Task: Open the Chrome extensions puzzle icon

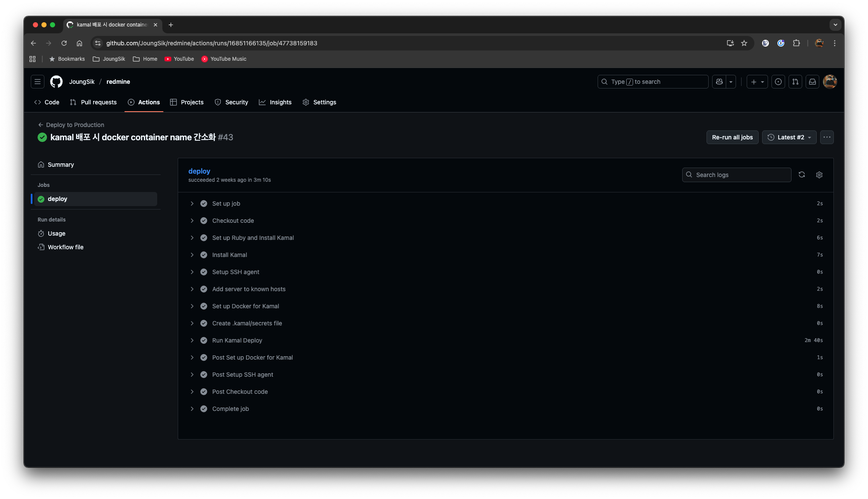Action: (x=796, y=43)
